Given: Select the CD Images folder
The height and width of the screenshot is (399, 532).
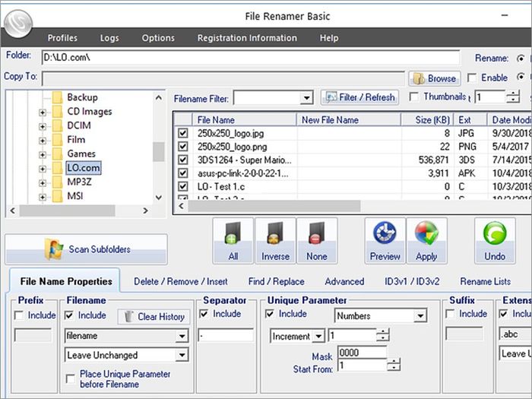Looking at the screenshot, I should [x=89, y=111].
